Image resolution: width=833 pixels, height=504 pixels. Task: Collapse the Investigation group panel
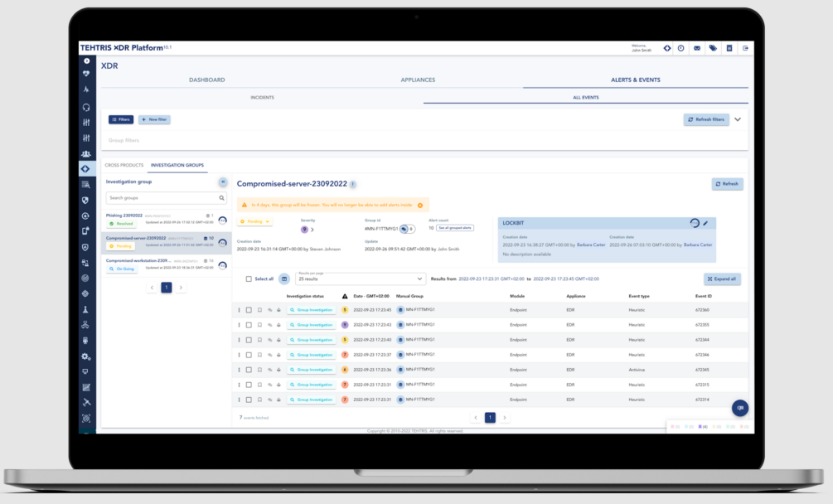click(x=223, y=182)
